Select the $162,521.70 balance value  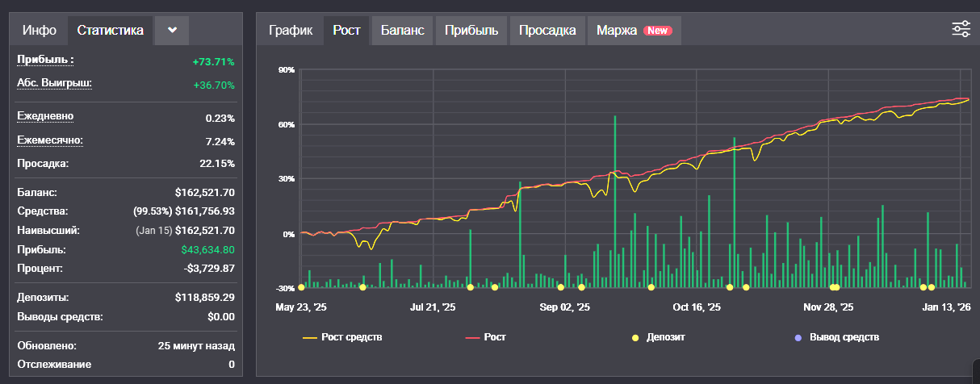(x=205, y=193)
